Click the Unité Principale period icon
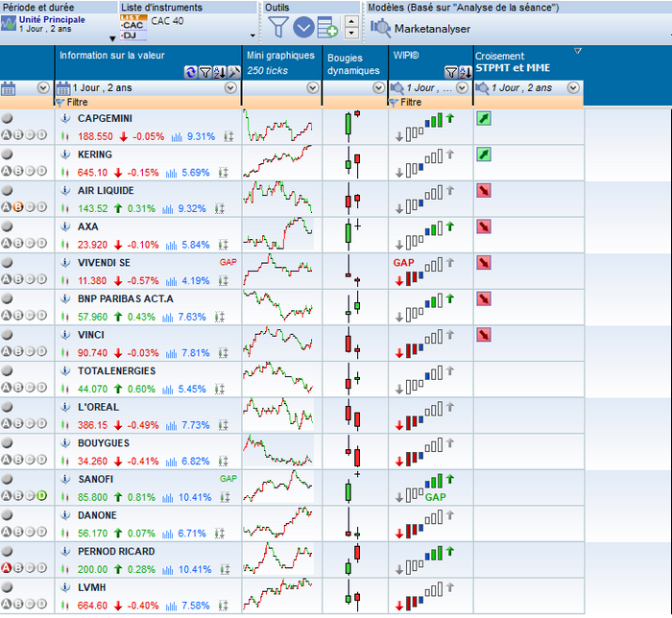672x618 pixels. tap(9, 24)
